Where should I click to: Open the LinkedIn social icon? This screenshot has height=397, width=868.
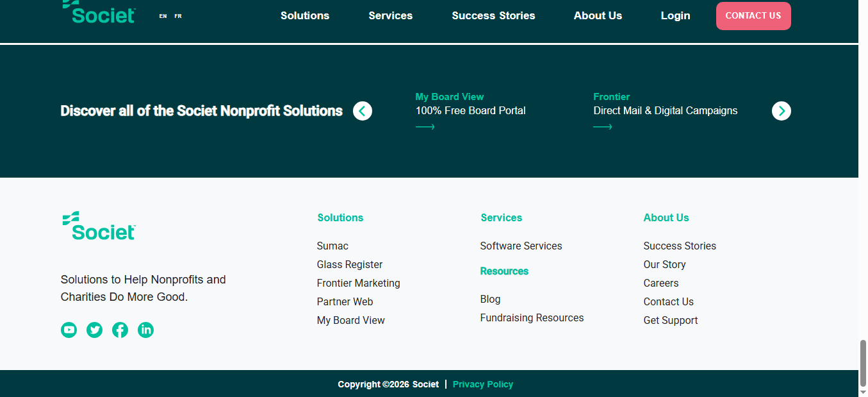pyautogui.click(x=145, y=330)
